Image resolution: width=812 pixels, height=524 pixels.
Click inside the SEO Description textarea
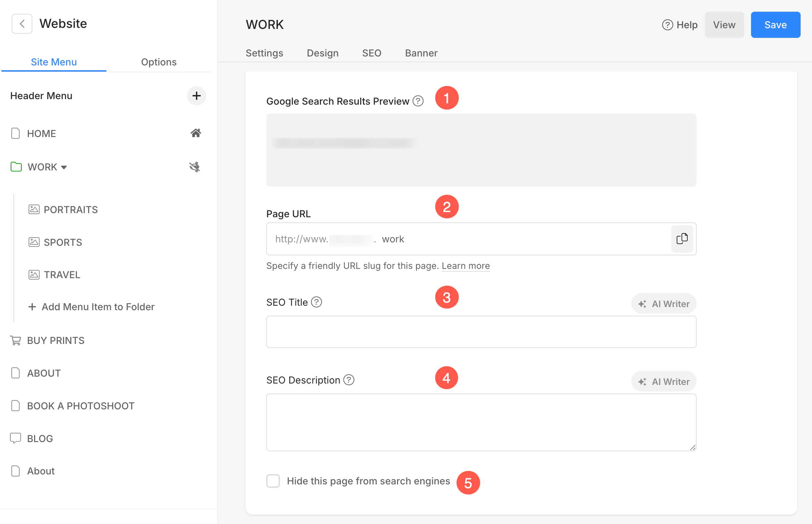481,422
